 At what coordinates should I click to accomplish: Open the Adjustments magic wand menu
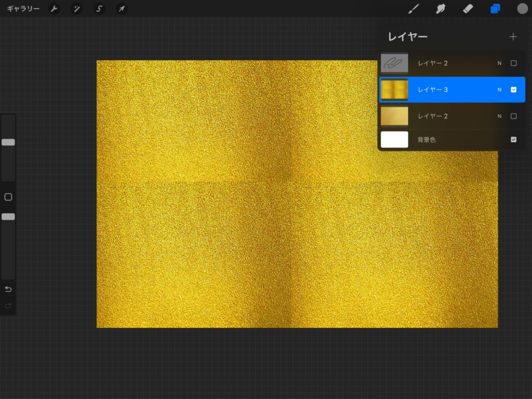(76, 9)
